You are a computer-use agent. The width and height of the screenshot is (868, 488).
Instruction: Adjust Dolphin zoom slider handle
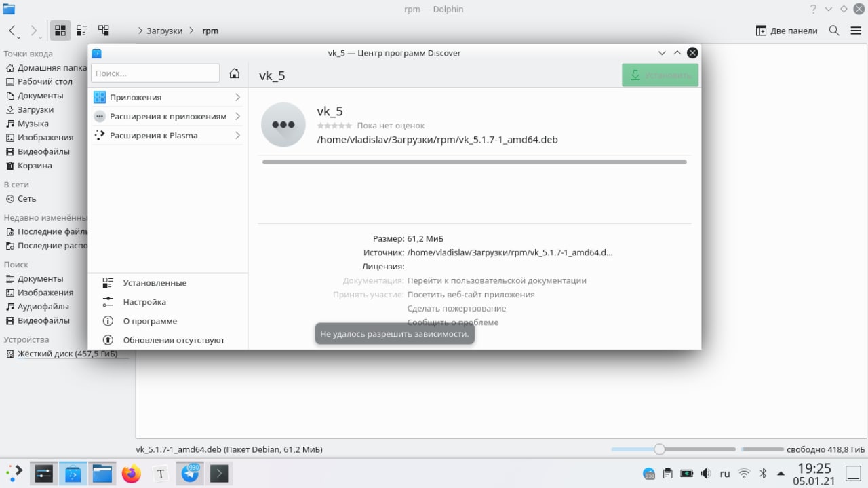[659, 449]
